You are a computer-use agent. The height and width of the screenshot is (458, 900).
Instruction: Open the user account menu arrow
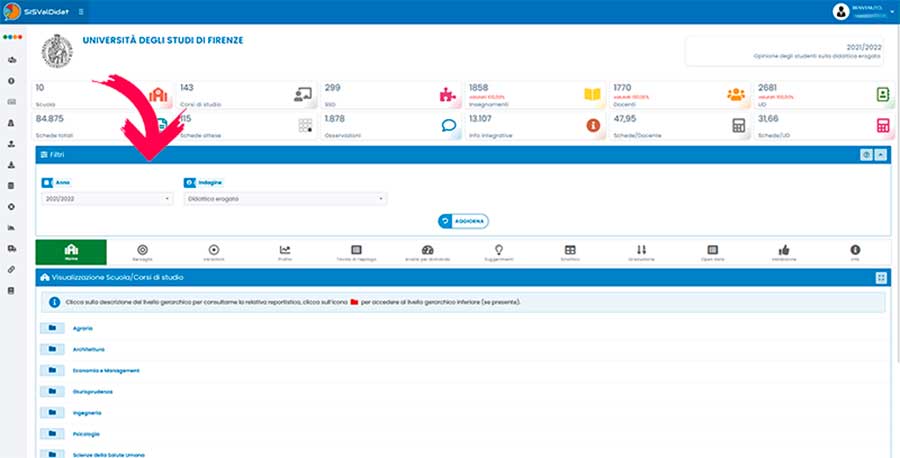(x=891, y=12)
